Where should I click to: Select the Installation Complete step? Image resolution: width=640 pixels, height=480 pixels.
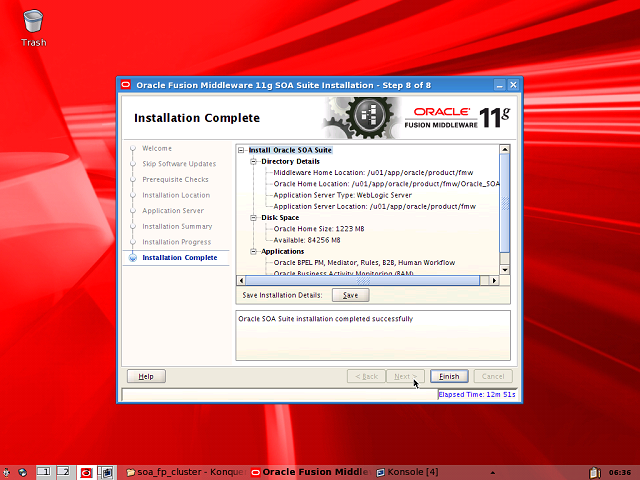[x=180, y=258]
